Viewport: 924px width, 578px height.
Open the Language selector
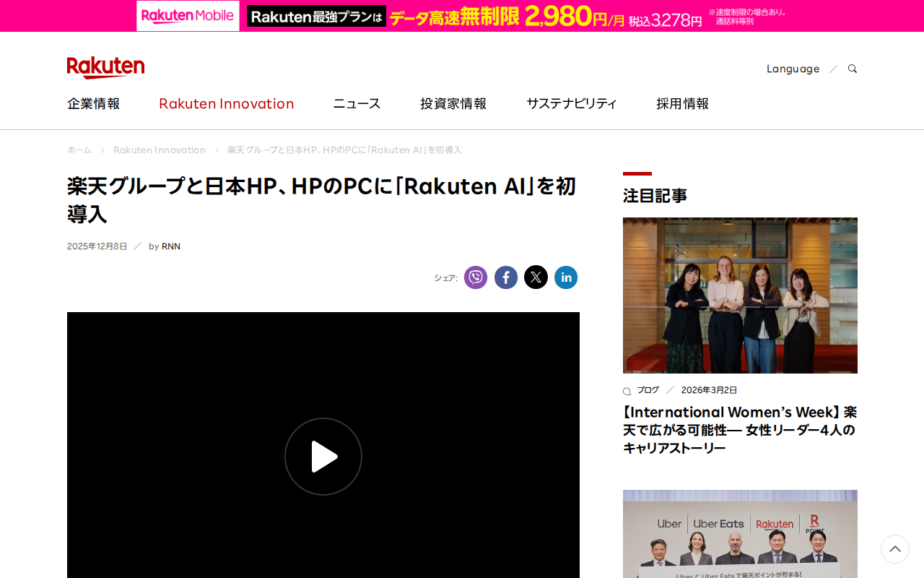point(793,67)
